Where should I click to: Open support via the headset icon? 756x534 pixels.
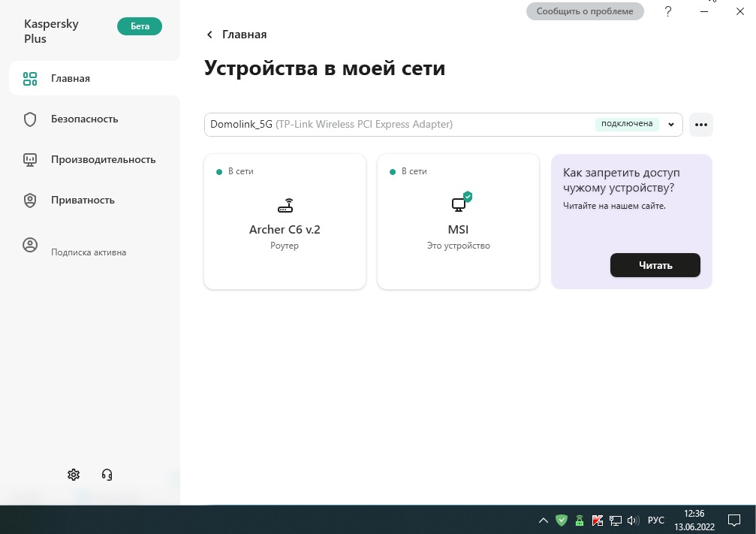tap(107, 475)
